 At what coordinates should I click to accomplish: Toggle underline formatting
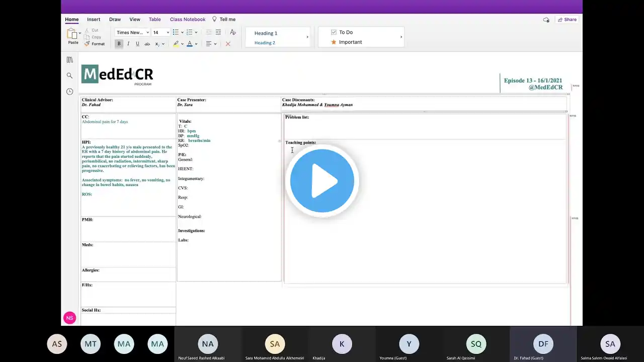tap(137, 44)
